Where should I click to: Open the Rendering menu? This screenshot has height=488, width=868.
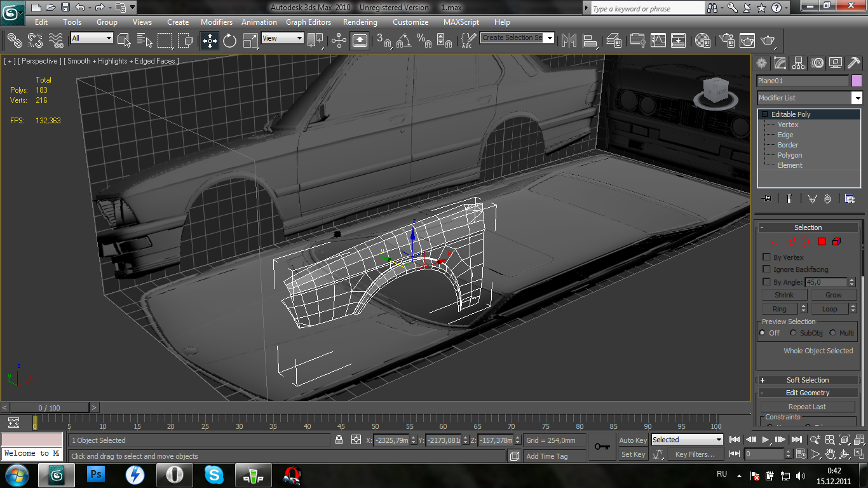coord(360,22)
